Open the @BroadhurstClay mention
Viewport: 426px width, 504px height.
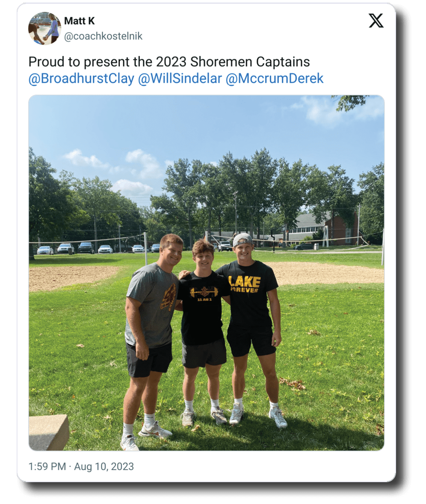coord(81,79)
